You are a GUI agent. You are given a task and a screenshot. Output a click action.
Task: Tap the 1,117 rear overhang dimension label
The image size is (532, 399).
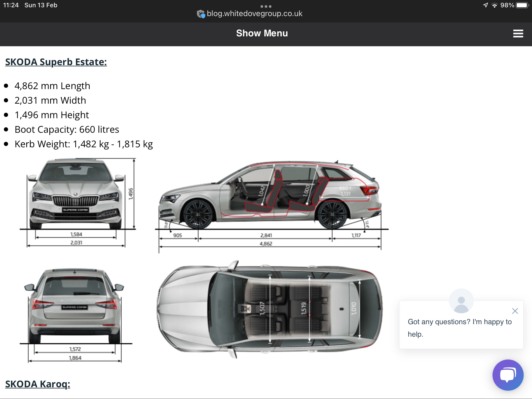(x=356, y=235)
